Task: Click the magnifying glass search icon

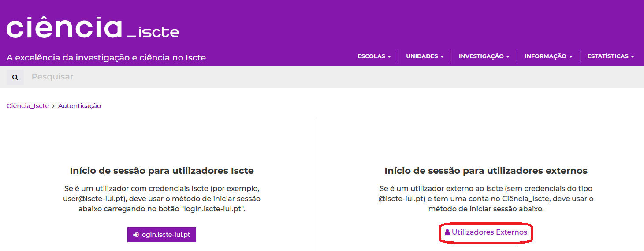Action: (15, 77)
